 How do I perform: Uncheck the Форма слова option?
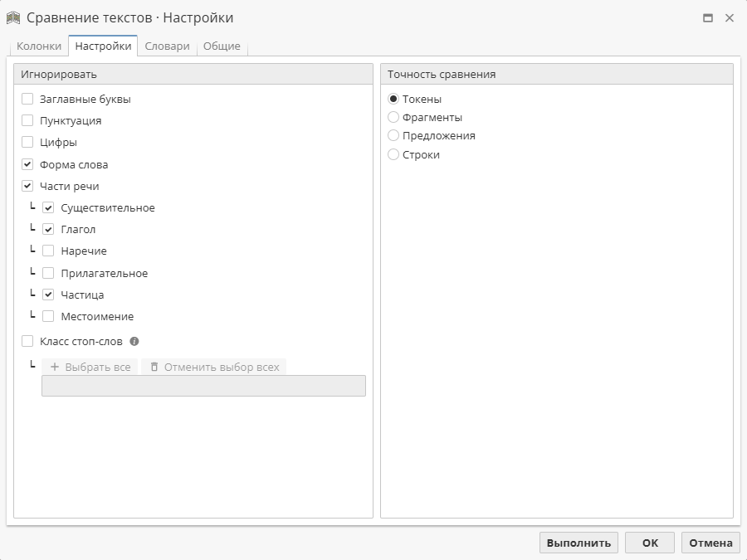tap(27, 165)
